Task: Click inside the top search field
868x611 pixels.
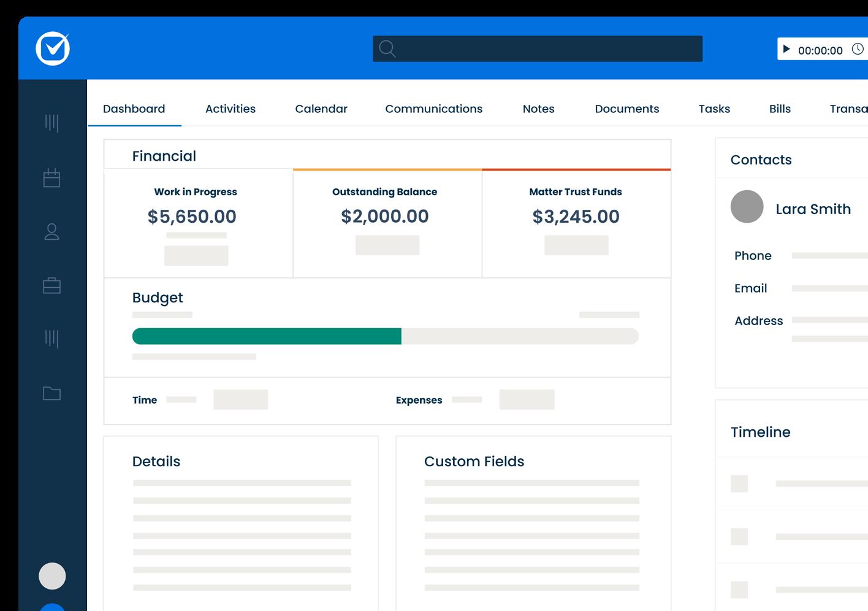Action: click(538, 48)
